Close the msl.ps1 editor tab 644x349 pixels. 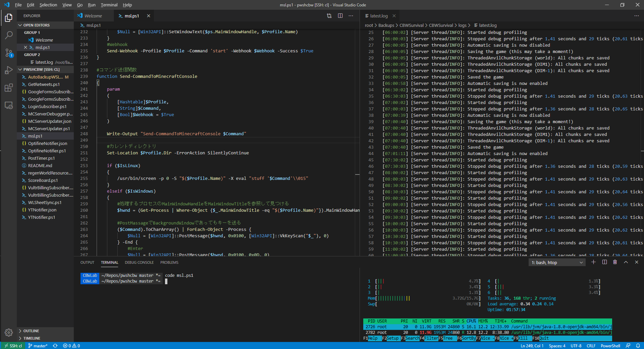point(149,16)
